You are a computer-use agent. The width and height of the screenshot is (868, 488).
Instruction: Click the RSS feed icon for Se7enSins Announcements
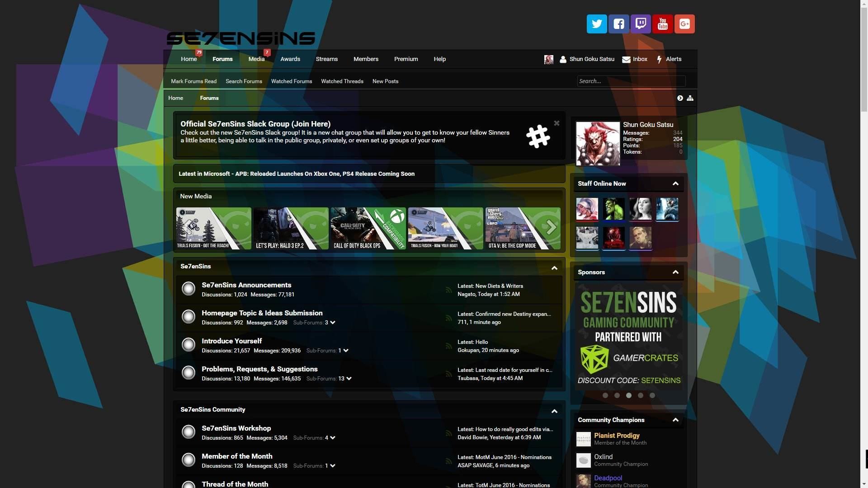[448, 290]
